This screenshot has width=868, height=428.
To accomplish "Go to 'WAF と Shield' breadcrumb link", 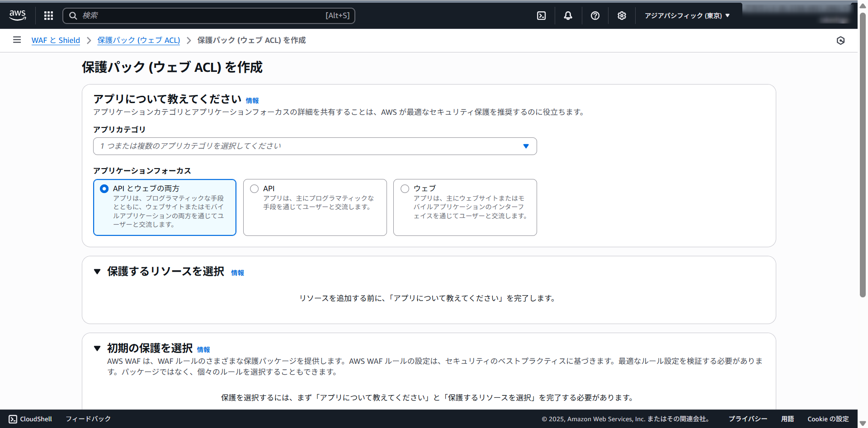I will coord(56,40).
